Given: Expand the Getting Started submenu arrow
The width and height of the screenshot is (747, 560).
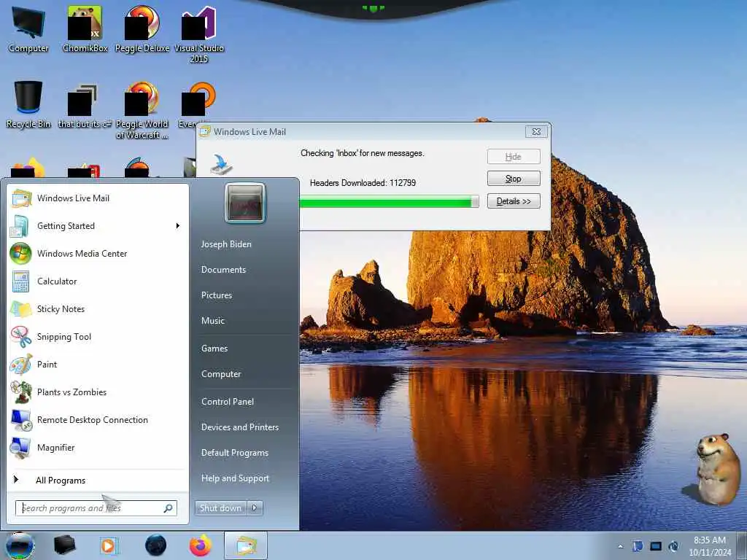Looking at the screenshot, I should pos(178,226).
